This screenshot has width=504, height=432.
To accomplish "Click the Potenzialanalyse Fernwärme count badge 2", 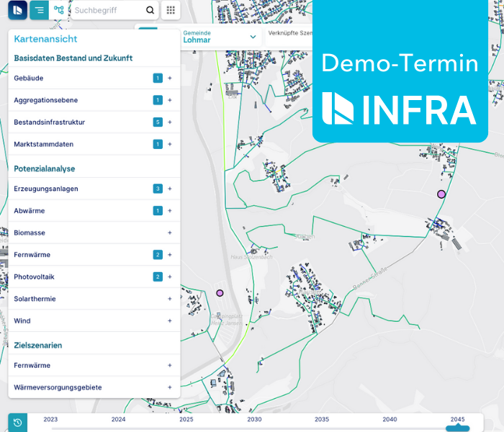I will [158, 255].
